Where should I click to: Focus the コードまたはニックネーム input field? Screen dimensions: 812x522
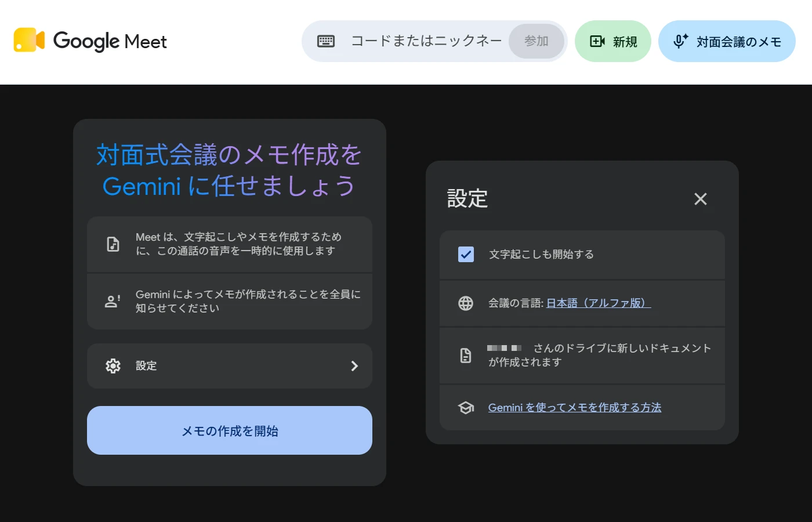426,41
